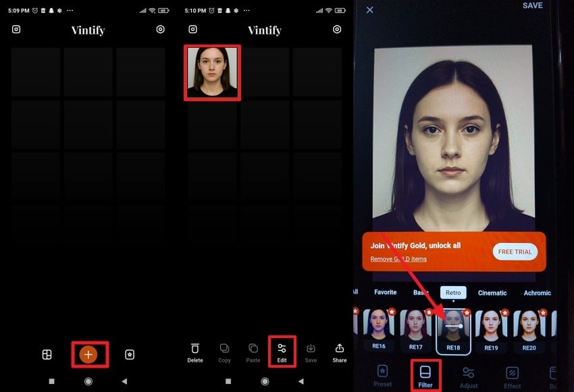
Task: Adjust the RE18 filter intensity slider
Action: tap(454, 326)
